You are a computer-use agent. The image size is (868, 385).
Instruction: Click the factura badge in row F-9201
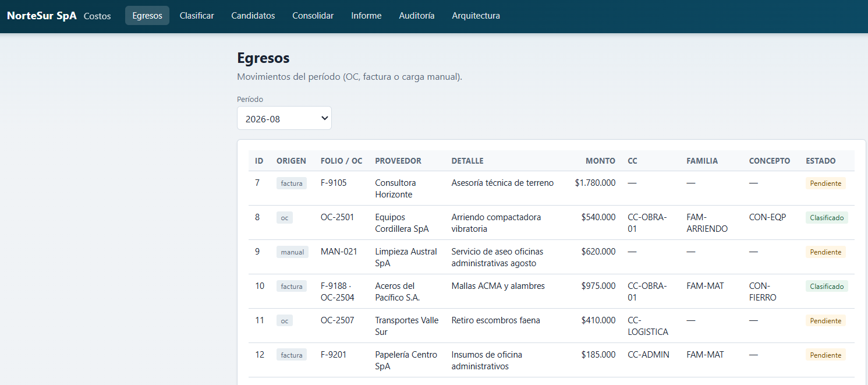coord(292,355)
